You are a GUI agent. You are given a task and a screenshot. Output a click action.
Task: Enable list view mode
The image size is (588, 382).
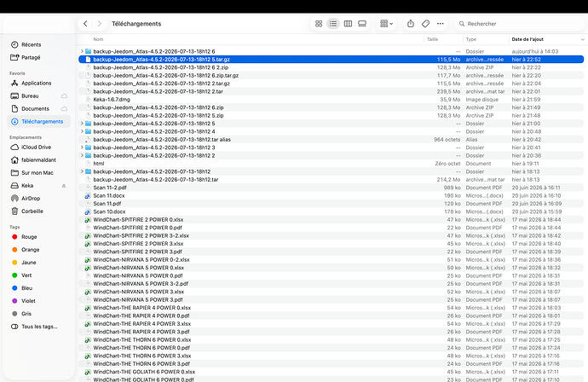(333, 24)
